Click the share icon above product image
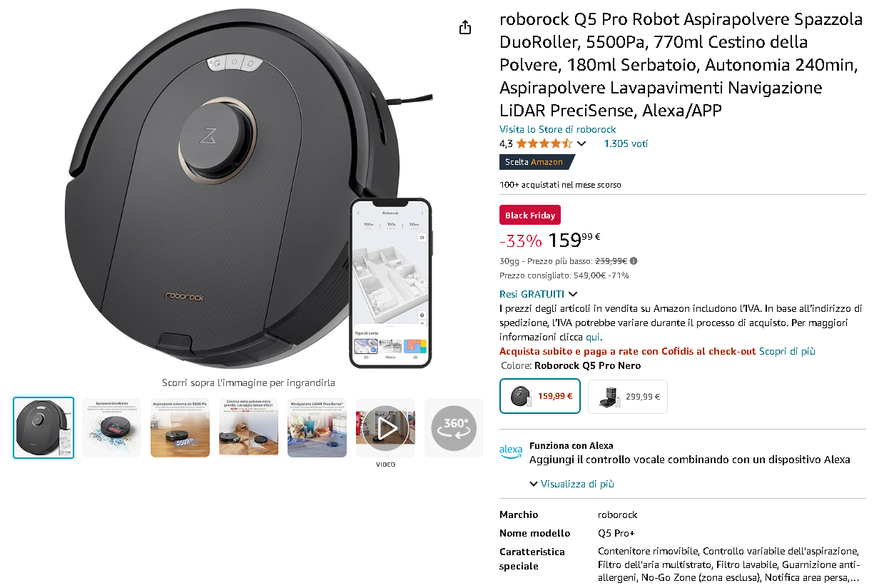 point(465,27)
